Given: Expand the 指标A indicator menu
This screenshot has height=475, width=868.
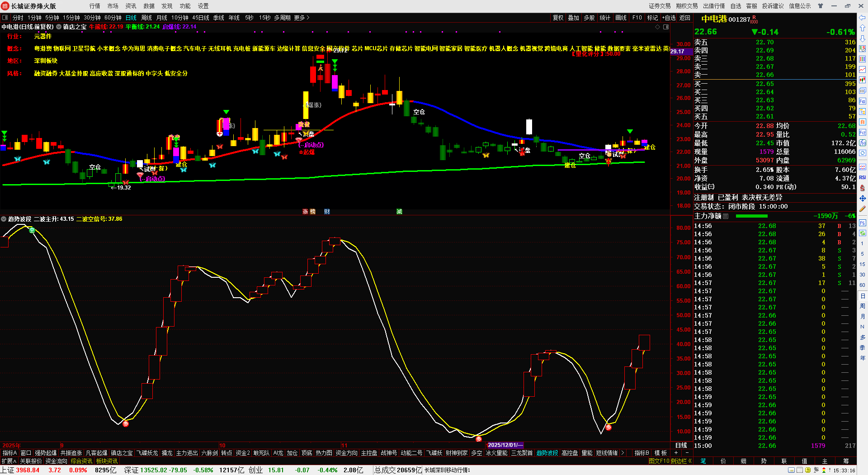Looking at the screenshot, I should point(9,453).
